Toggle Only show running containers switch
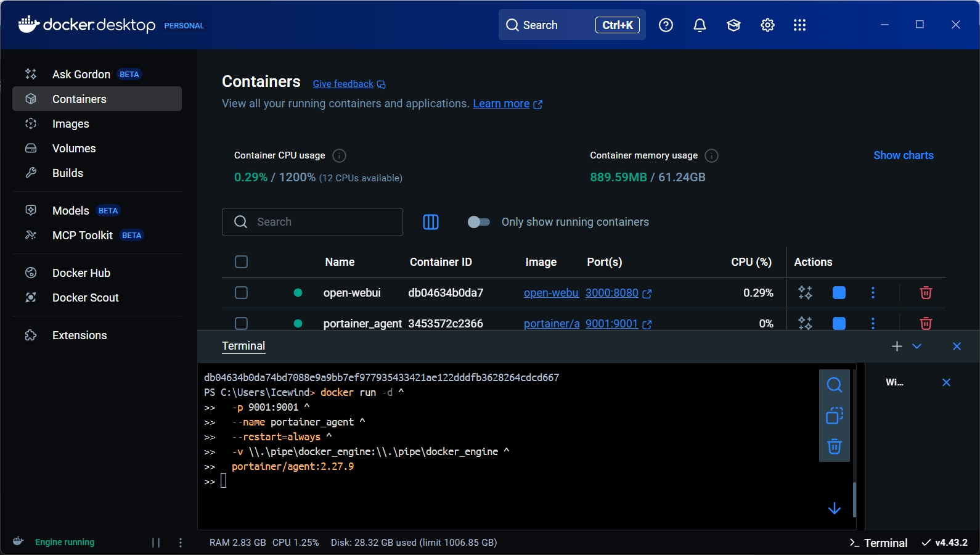The image size is (980, 555). pos(478,222)
